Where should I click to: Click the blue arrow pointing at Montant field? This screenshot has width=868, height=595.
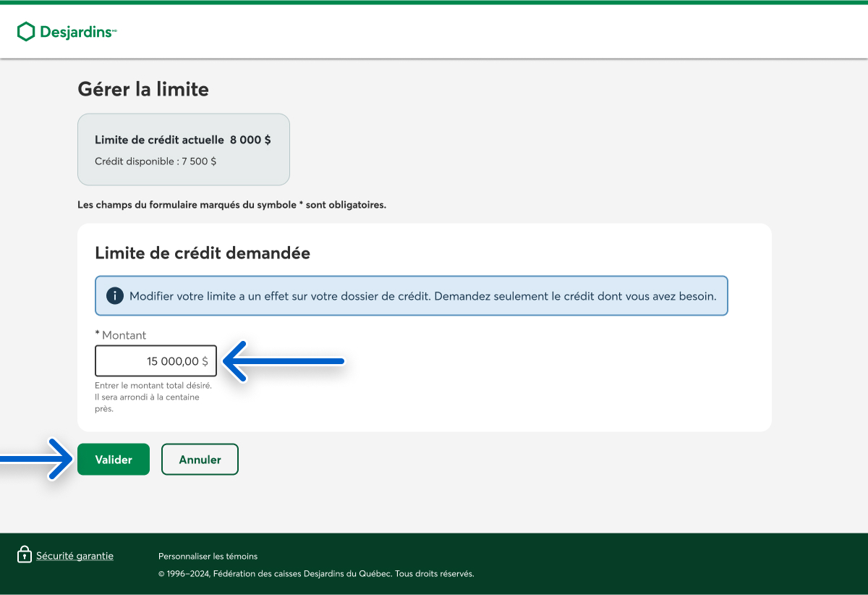tap(284, 360)
